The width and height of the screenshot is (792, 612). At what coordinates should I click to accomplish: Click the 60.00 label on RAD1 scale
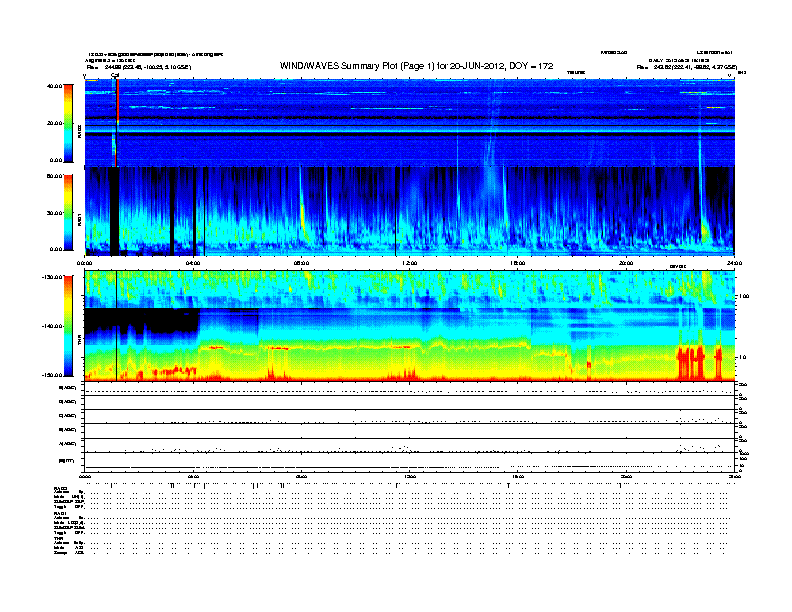pyautogui.click(x=54, y=176)
